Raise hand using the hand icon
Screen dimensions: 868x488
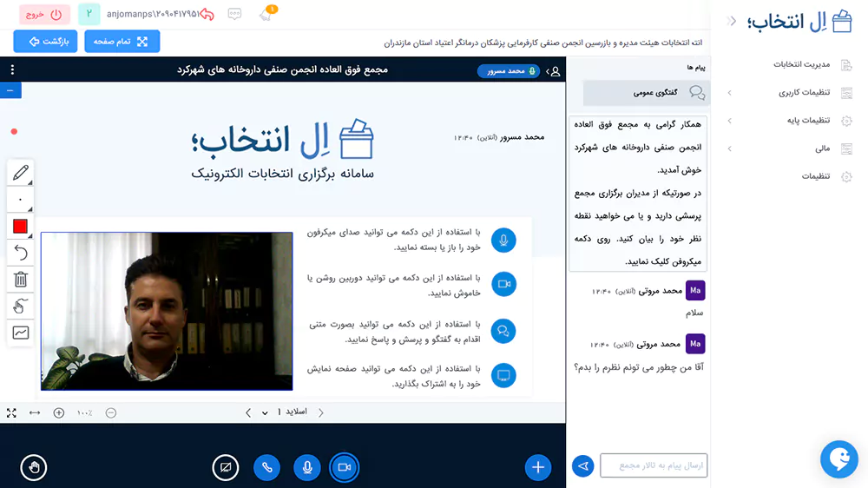click(33, 468)
